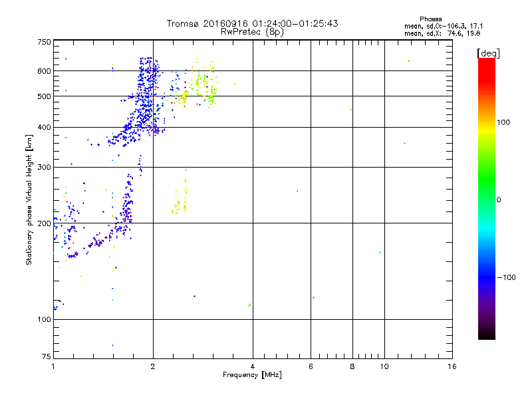Click the 'Phases' header label
This screenshot has width=532, height=399.
pos(430,19)
